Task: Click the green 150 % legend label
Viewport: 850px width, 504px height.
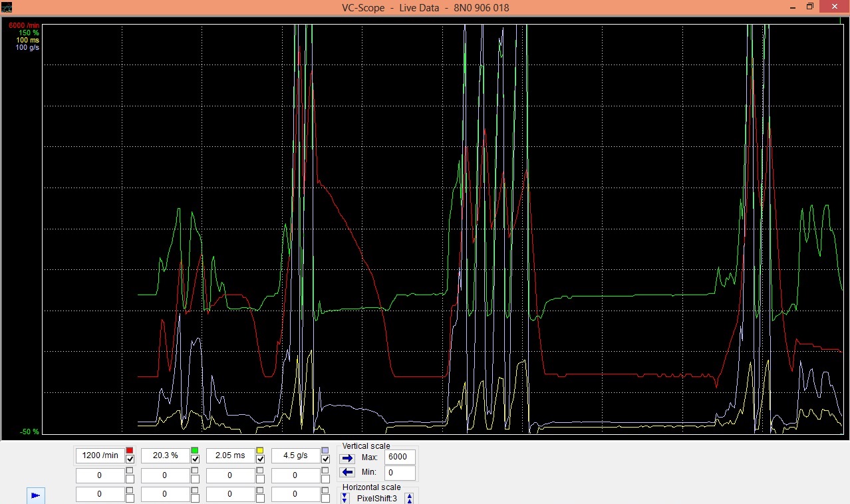Action: coord(28,33)
